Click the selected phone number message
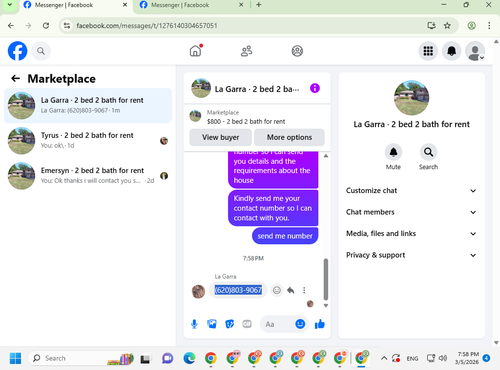Viewport: 500px width, 370px height. (x=238, y=290)
